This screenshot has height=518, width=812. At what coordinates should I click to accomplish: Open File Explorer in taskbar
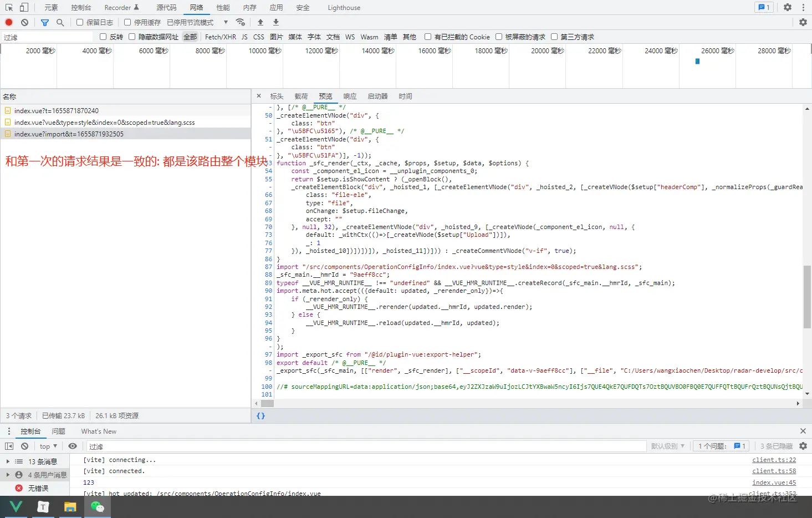tap(70, 506)
